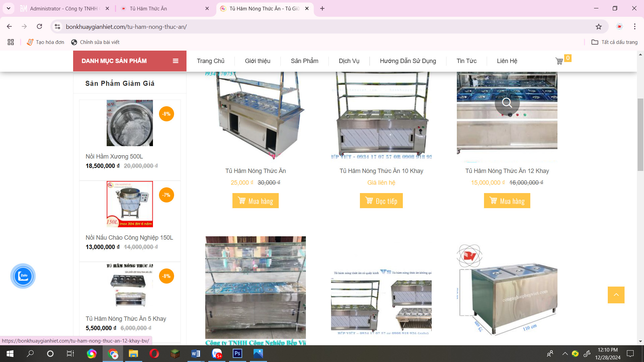Open Giới thiệu menu item
Screen dimensions: 644x362
pos(258,61)
